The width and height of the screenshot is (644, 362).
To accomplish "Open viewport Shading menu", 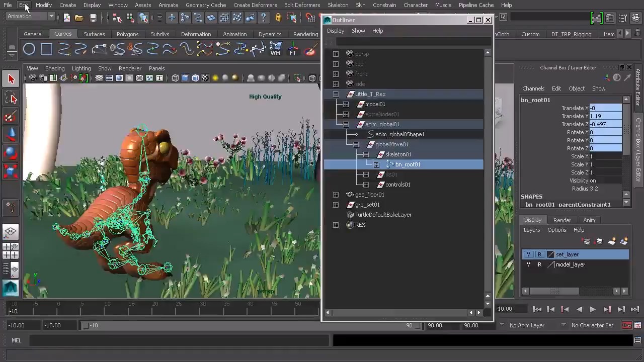I will (x=55, y=68).
